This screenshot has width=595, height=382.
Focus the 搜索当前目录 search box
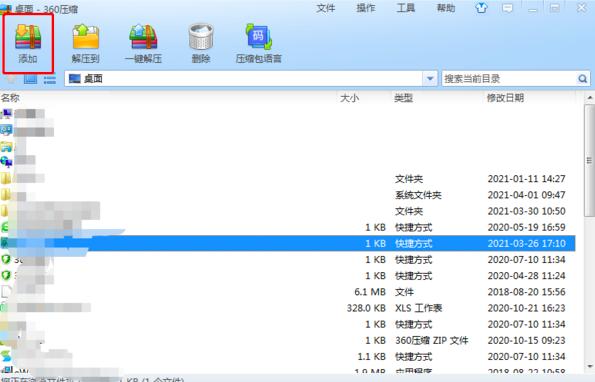coord(509,79)
